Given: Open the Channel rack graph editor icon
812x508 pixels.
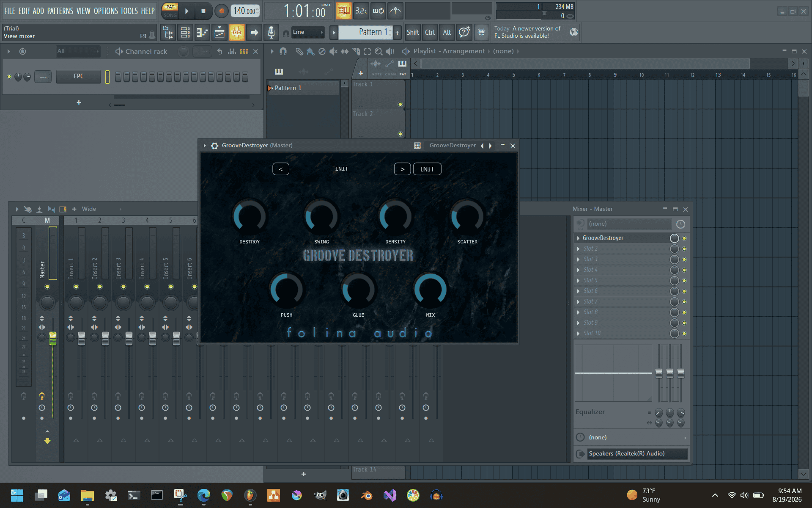Looking at the screenshot, I should pyautogui.click(x=232, y=51).
